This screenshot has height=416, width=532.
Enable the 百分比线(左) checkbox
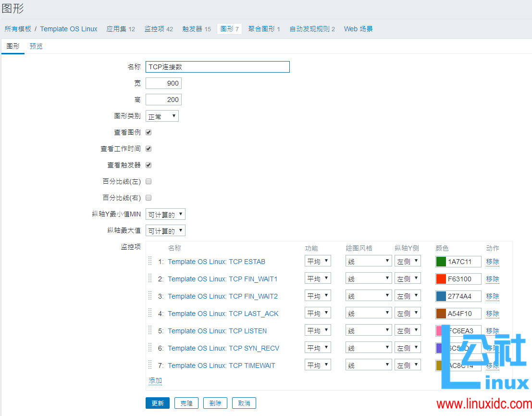pos(148,181)
